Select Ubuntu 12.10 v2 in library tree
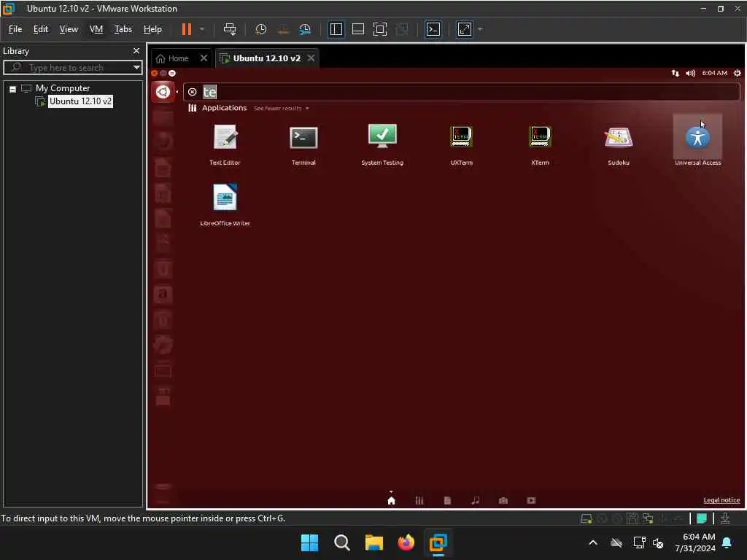This screenshot has height=560, width=747. click(x=80, y=101)
